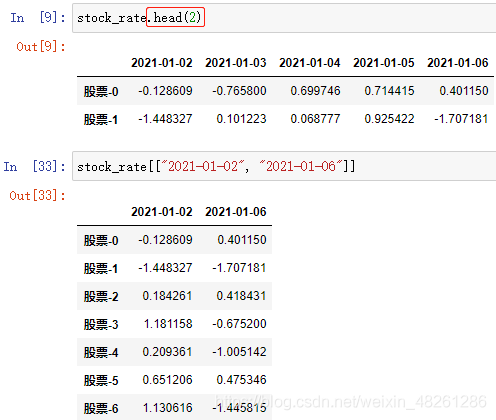Click header 2021-01-06 in second table
496x420 pixels.
[x=236, y=212]
